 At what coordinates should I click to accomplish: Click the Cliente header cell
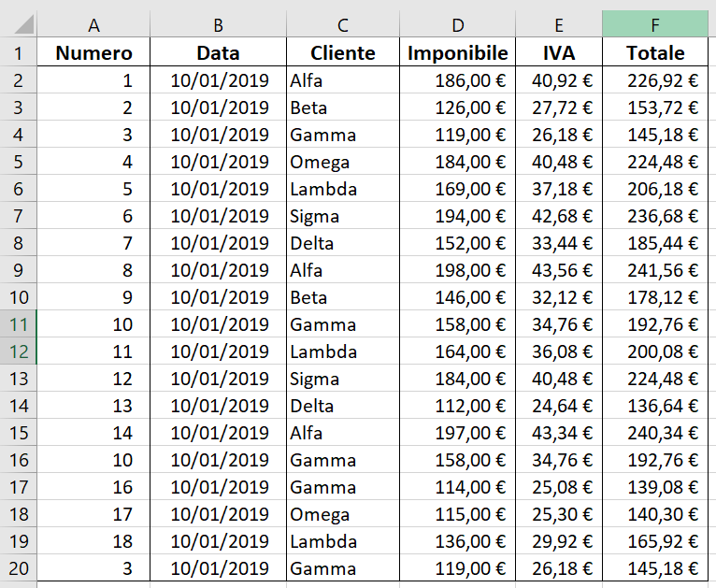tap(343, 53)
